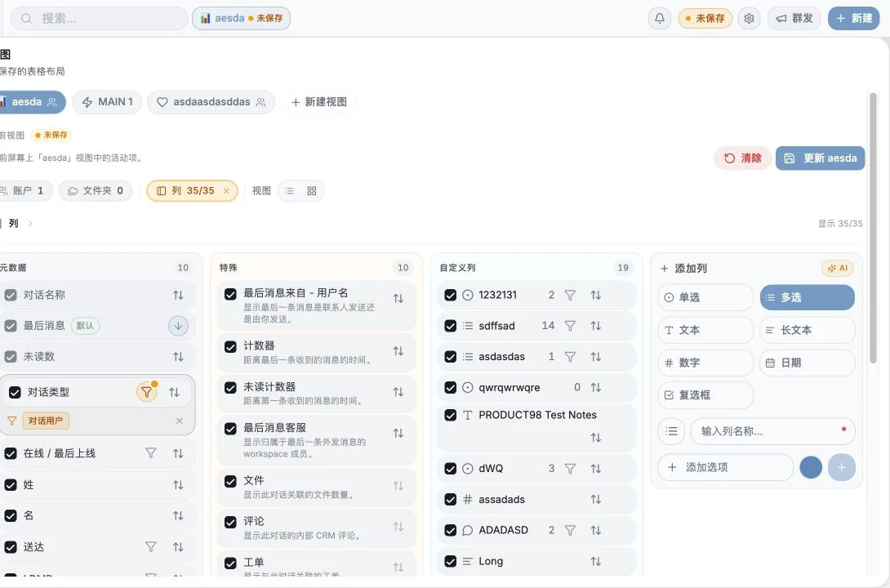Select the 多选 column type
The width and height of the screenshot is (890, 588).
(808, 297)
